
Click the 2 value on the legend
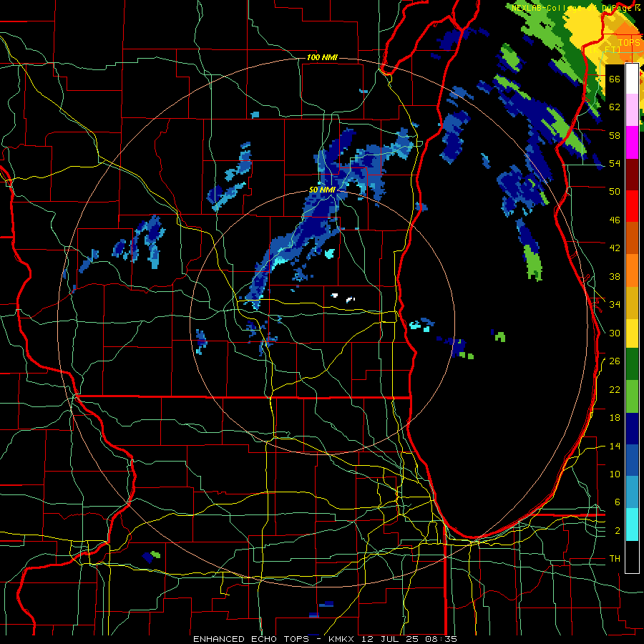pos(618,531)
